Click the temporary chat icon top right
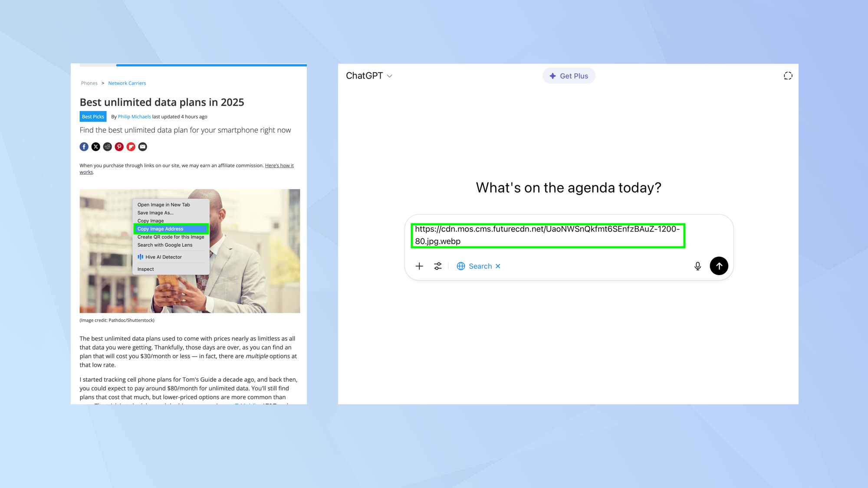 coord(788,75)
